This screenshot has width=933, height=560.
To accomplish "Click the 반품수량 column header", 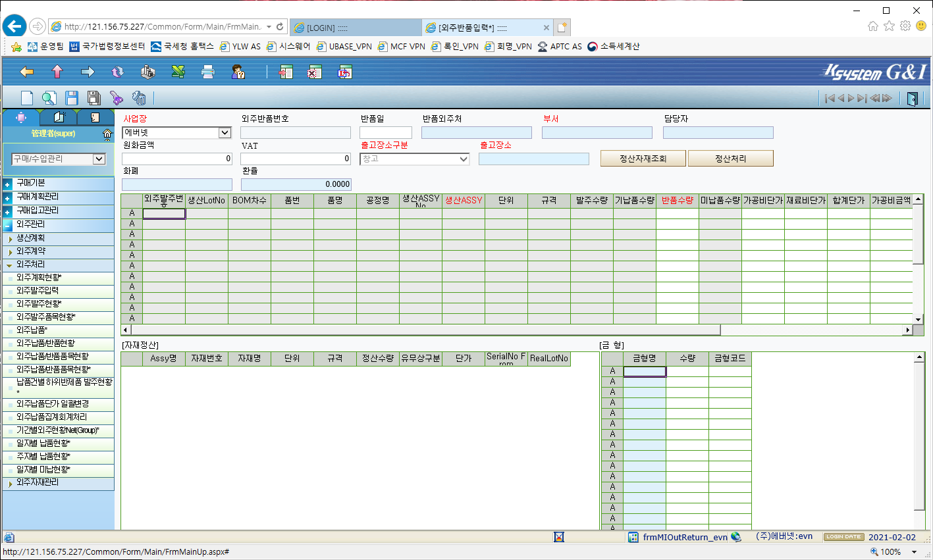I will coord(678,200).
